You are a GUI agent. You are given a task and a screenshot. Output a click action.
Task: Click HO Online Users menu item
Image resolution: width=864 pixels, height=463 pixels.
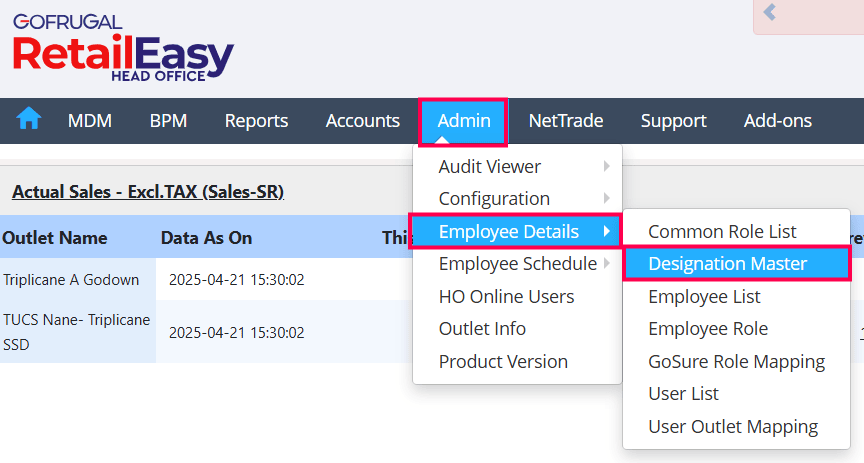[506, 297]
